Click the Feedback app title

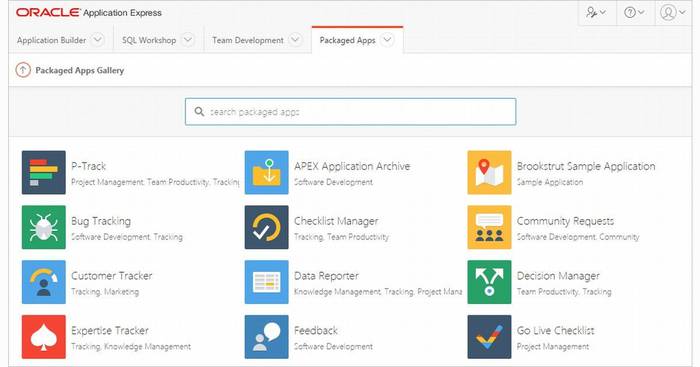pyautogui.click(x=316, y=330)
